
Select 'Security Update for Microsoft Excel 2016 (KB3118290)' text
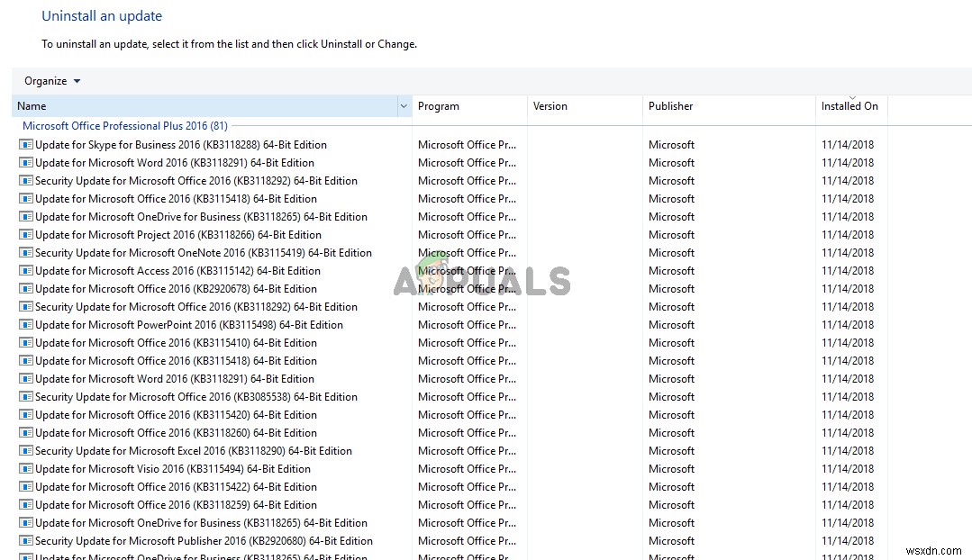point(194,450)
